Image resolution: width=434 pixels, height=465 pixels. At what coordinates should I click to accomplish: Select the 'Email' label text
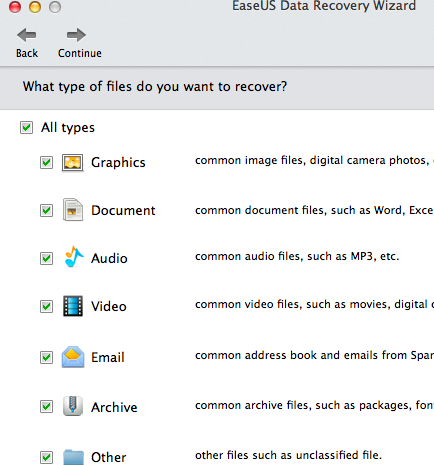click(108, 357)
